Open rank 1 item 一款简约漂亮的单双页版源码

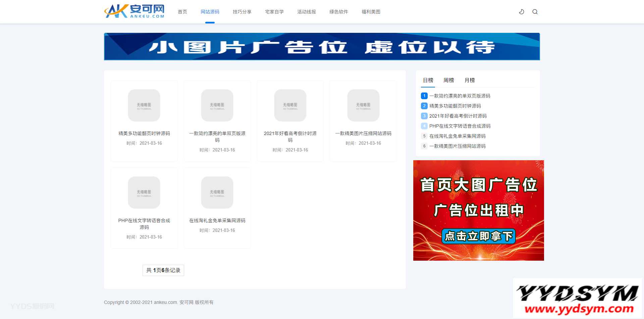460,96
